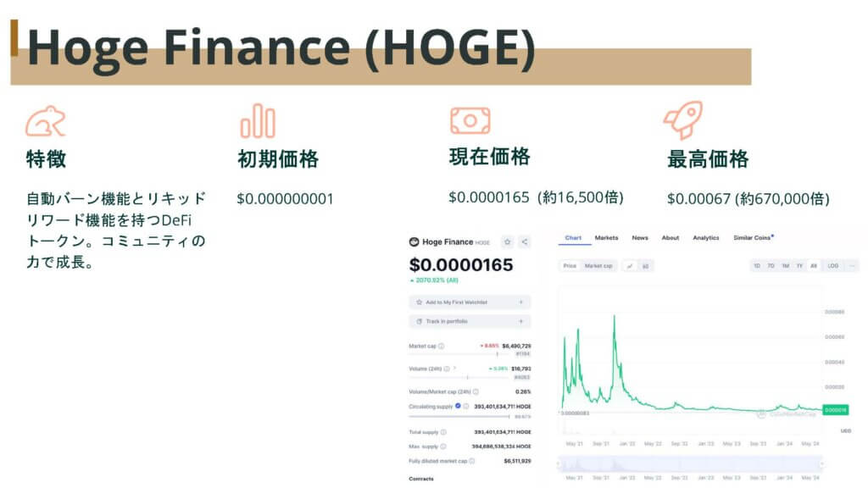
Task: Open the Similar Coins tab
Action: coord(754,238)
